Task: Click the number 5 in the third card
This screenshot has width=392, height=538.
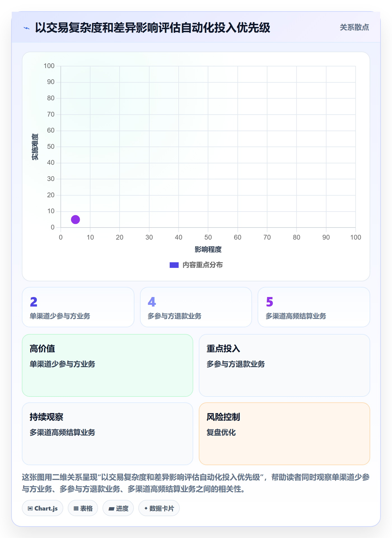Action: pos(270,302)
